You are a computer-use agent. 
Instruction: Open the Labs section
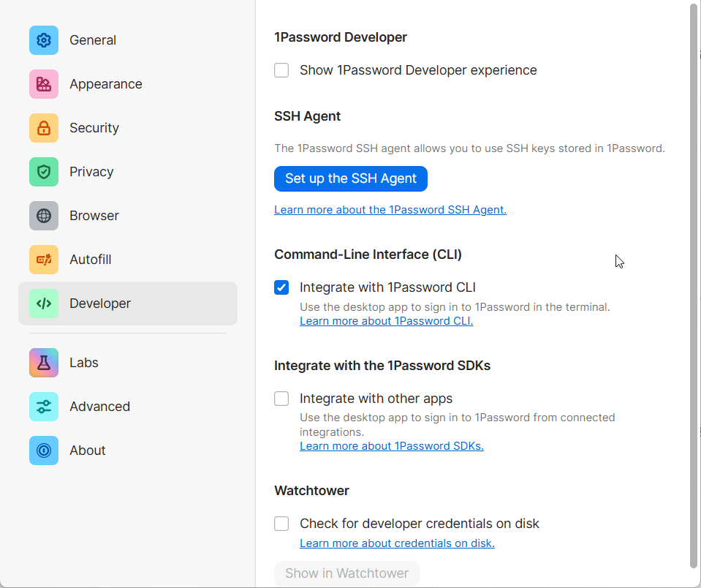128,363
